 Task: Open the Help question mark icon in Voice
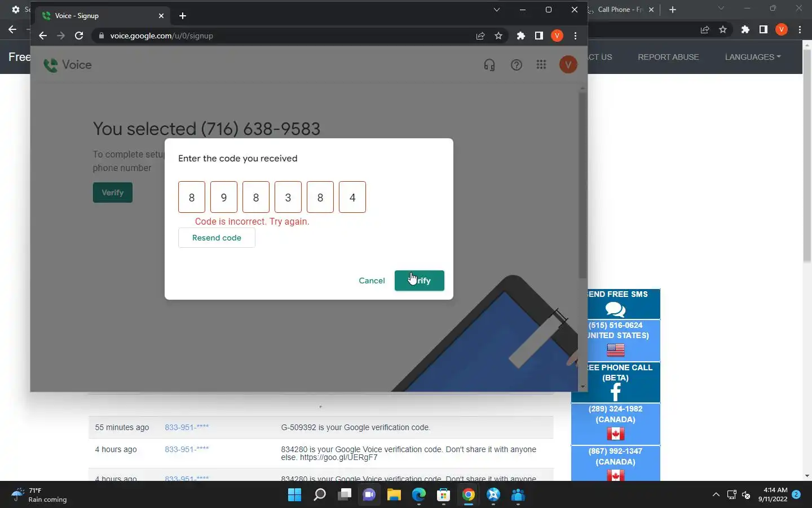click(516, 65)
